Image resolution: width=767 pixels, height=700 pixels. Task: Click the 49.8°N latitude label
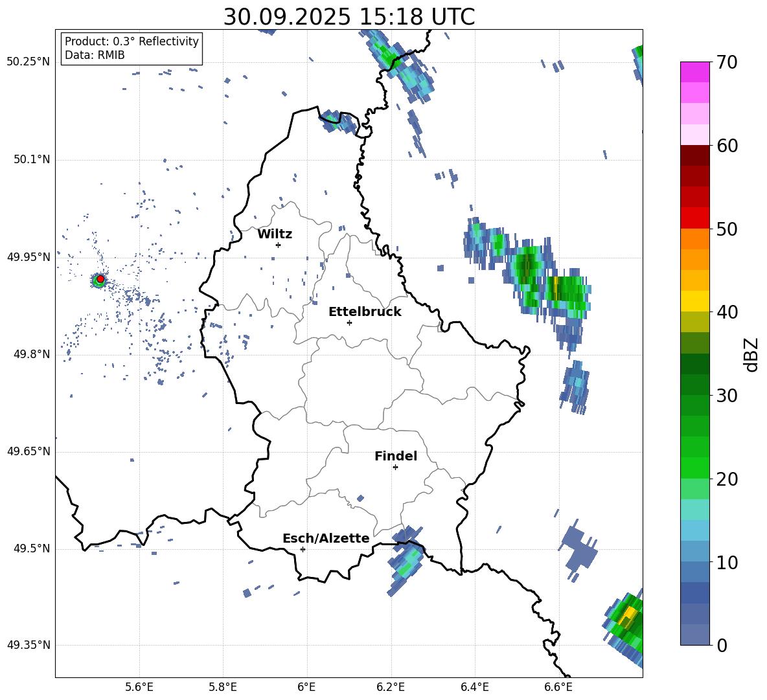point(32,354)
